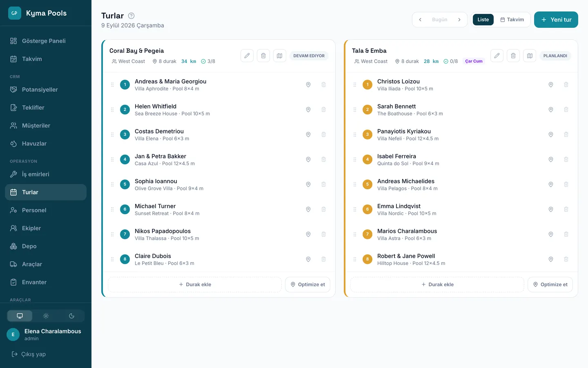
Task: Go to previous day
Action: [x=420, y=20]
